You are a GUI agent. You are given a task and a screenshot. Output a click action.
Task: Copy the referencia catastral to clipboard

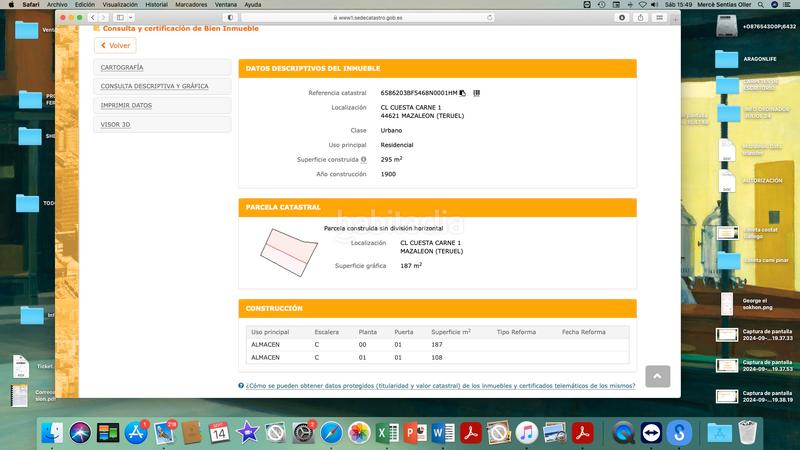[x=463, y=93]
